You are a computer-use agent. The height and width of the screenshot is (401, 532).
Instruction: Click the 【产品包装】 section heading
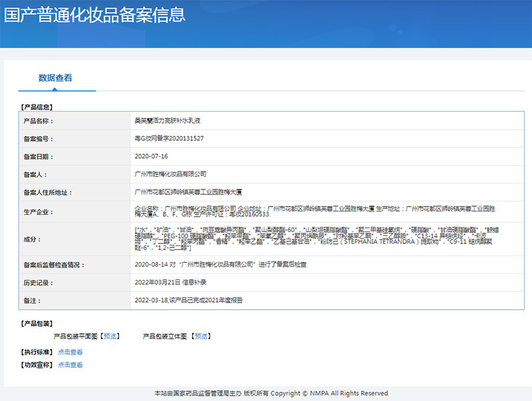[x=37, y=324]
